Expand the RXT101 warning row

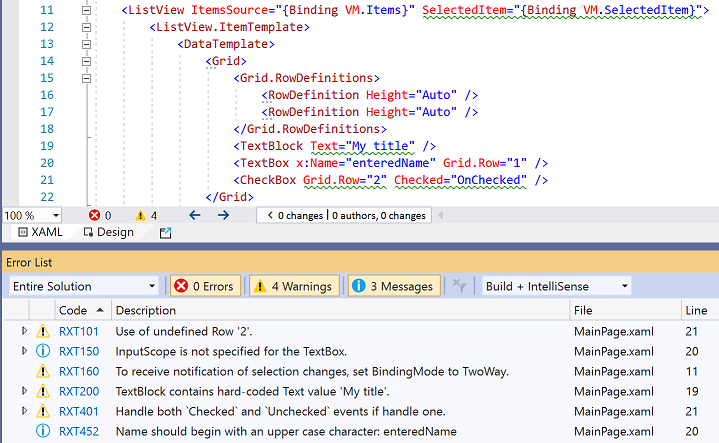pos(24,331)
